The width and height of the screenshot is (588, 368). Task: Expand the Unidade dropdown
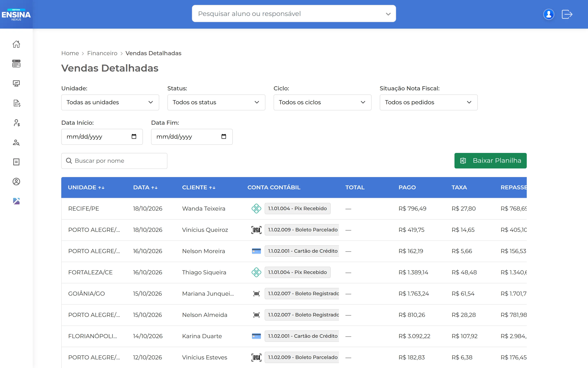pyautogui.click(x=110, y=102)
